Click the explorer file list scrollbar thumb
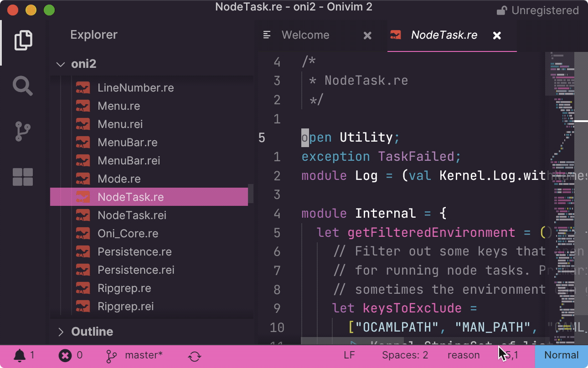This screenshot has width=588, height=368. (x=250, y=193)
